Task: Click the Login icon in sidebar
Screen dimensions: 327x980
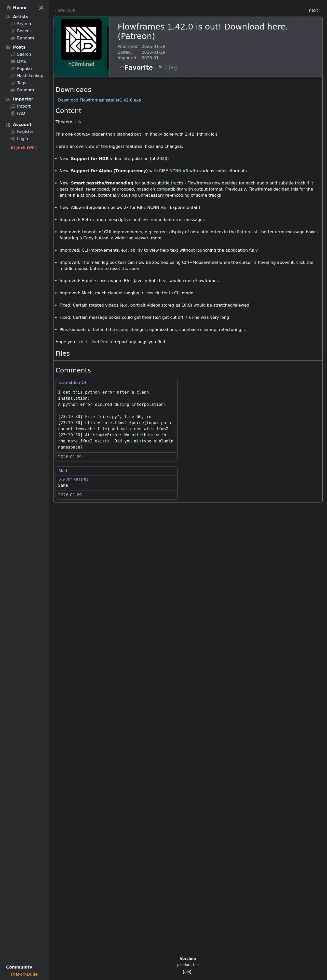Action: pos(13,139)
